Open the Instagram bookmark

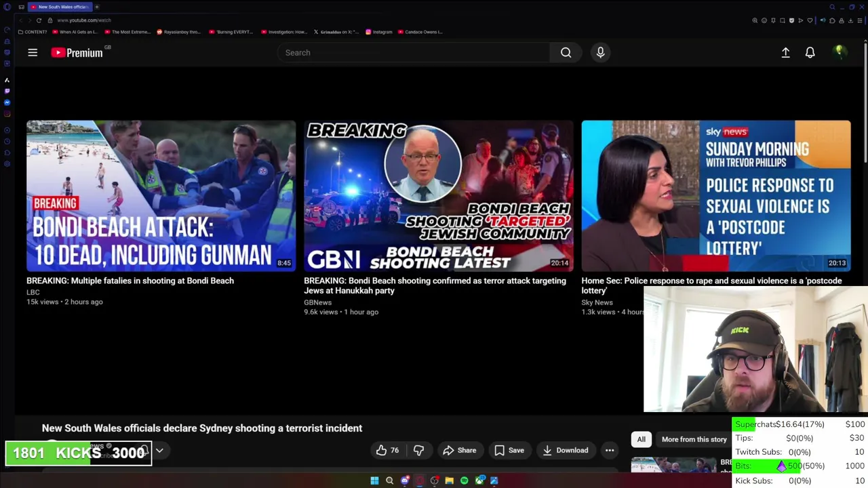pos(379,32)
